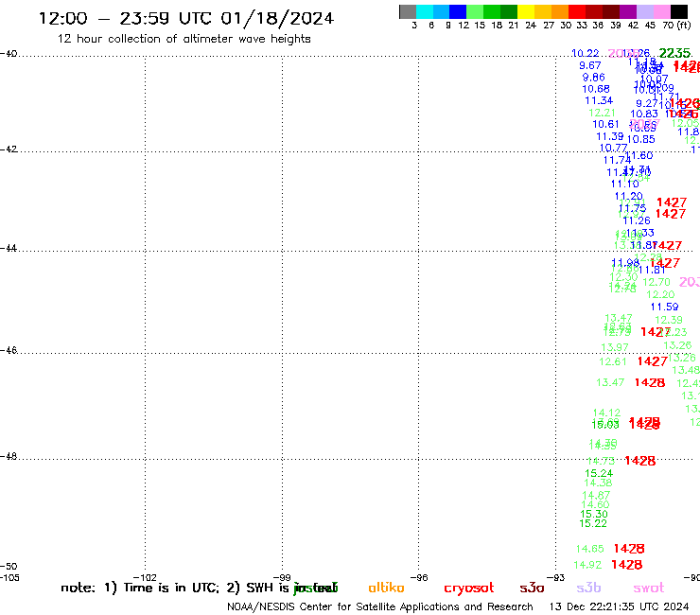
Task: Click the cyan legend color swatch
Action: tap(424, 11)
